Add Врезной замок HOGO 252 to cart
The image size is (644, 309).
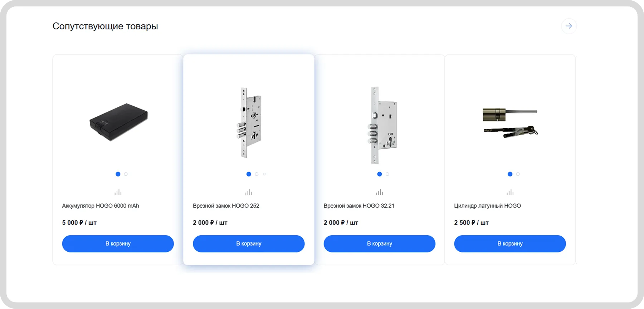(x=249, y=243)
